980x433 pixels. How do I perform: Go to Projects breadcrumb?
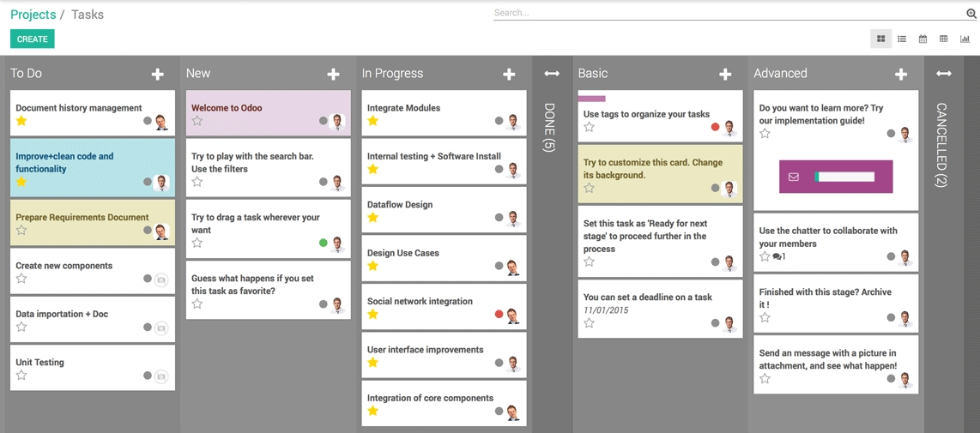pyautogui.click(x=33, y=15)
